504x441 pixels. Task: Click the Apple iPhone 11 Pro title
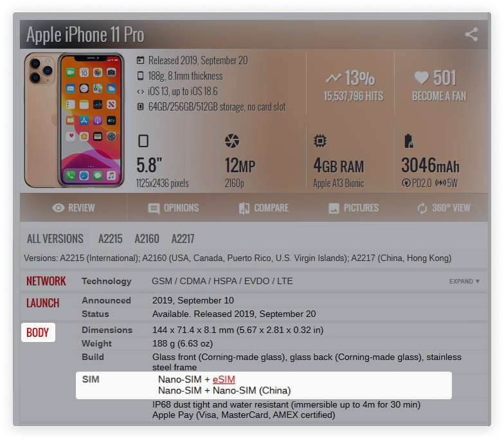pos(85,35)
